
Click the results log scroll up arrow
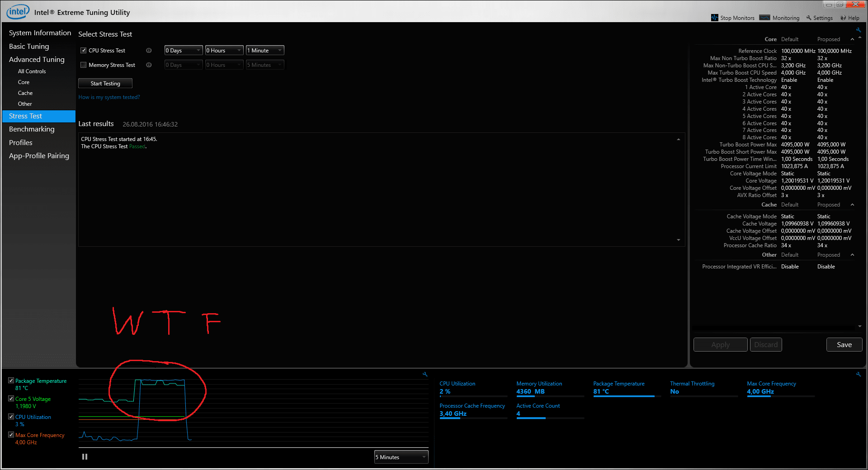(x=678, y=139)
